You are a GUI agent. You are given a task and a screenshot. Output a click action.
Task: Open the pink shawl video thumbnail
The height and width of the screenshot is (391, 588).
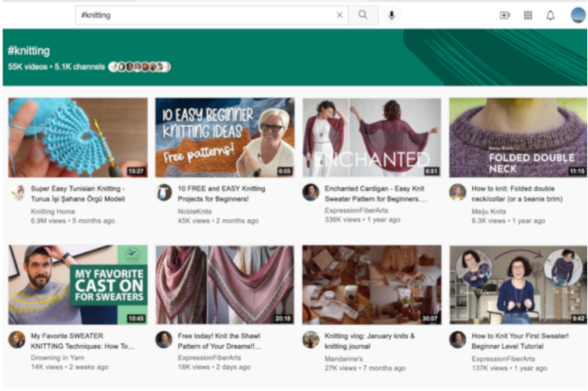(225, 285)
